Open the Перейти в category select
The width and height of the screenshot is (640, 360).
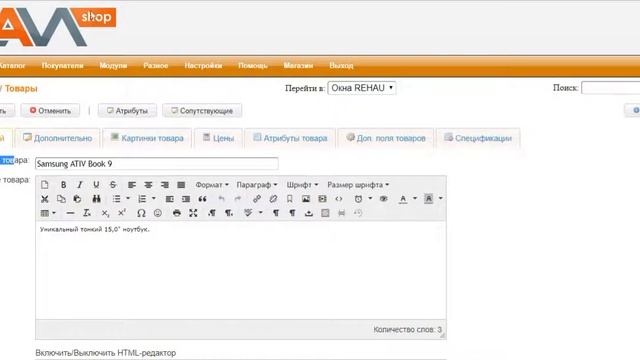(362, 88)
